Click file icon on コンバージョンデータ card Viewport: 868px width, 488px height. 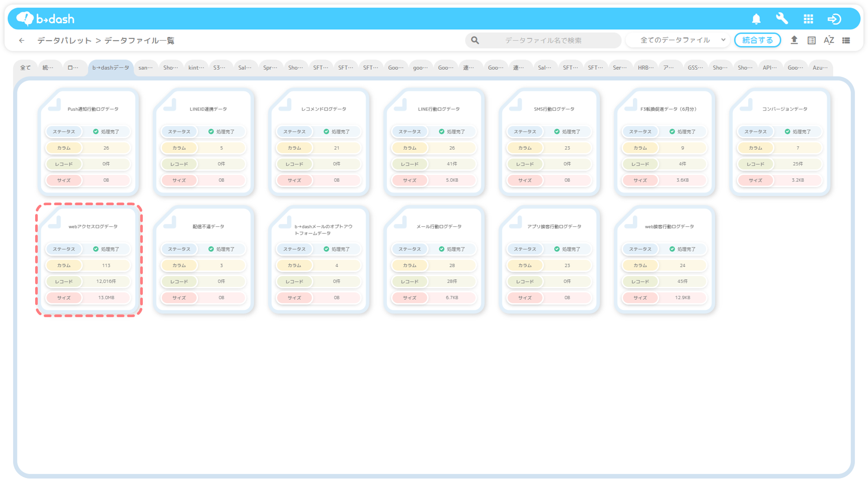click(746, 104)
